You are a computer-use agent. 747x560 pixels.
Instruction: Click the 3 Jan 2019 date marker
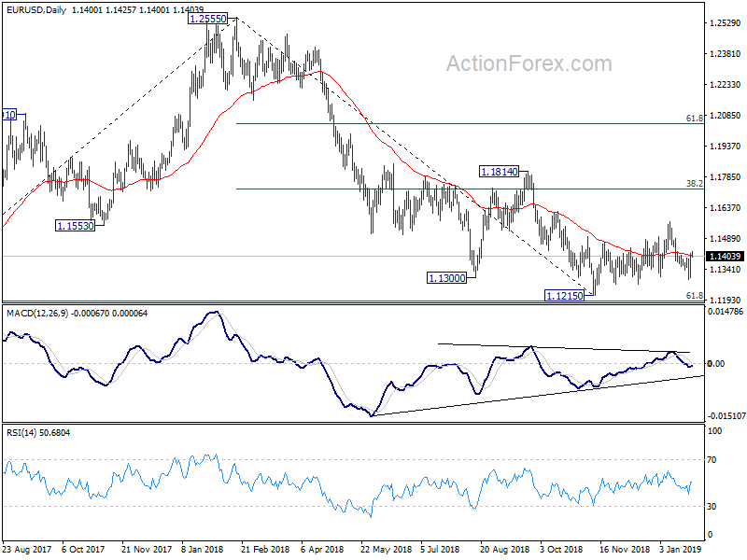[x=681, y=549]
